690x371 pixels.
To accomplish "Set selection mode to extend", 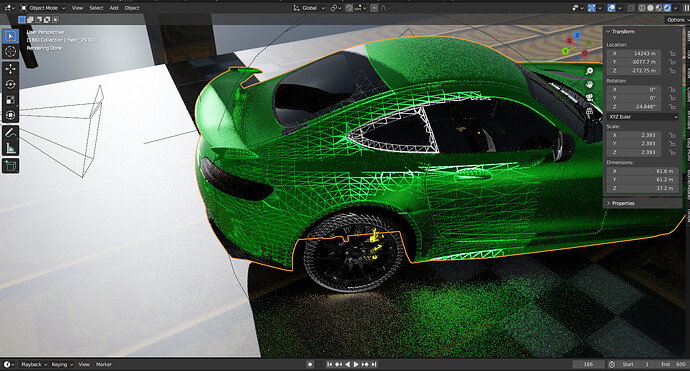I will 30,20.
